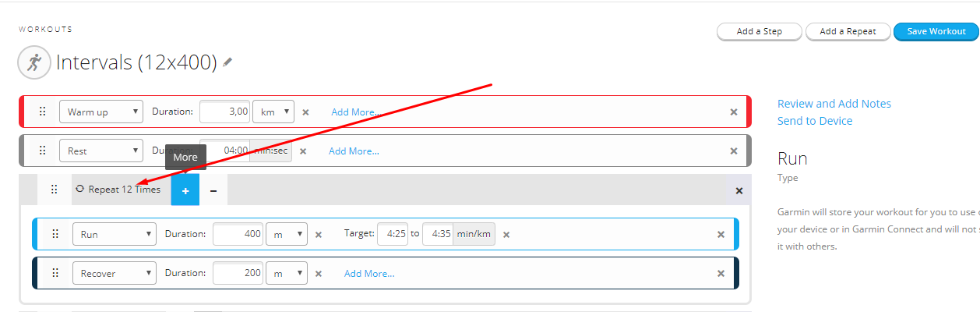Screen dimensions: 980x312
Task: Decrease repeat count with minus button
Action: click(x=213, y=190)
